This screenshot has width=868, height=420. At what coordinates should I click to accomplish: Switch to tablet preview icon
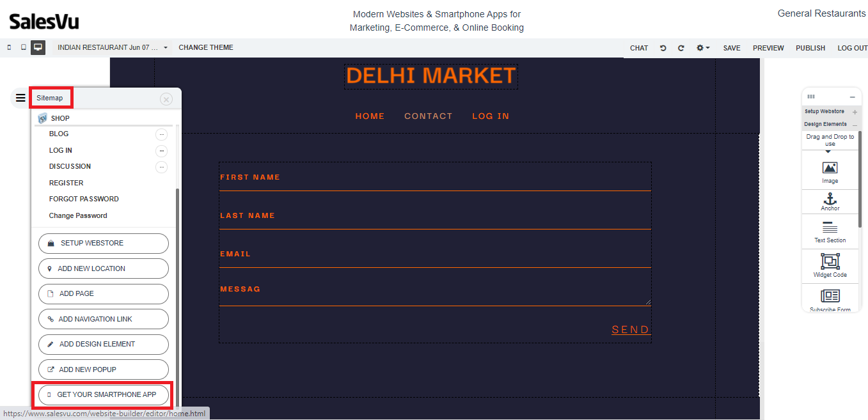click(24, 47)
